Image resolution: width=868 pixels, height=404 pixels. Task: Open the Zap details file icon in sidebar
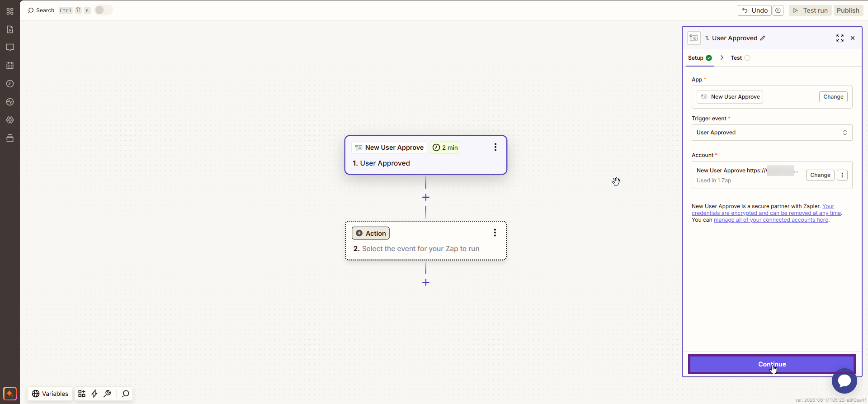[x=10, y=29]
